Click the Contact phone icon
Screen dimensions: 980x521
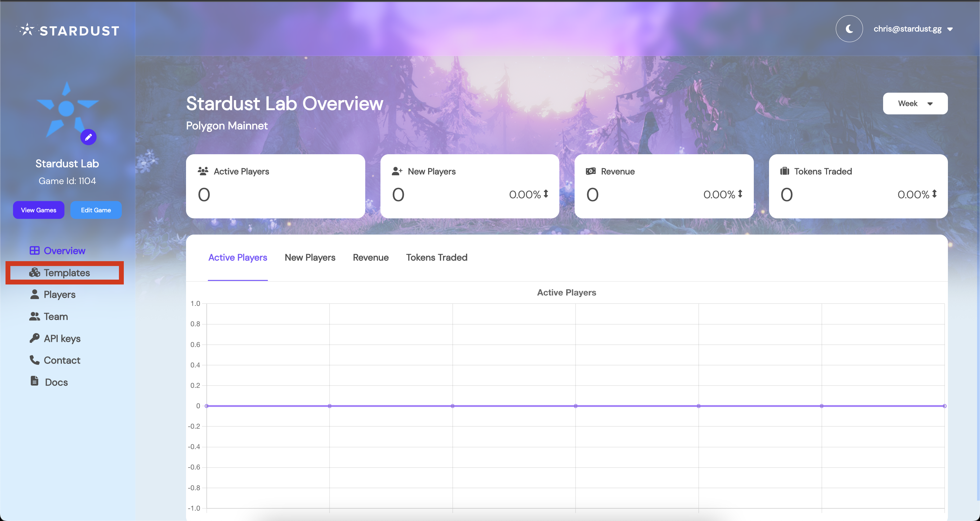coord(35,360)
